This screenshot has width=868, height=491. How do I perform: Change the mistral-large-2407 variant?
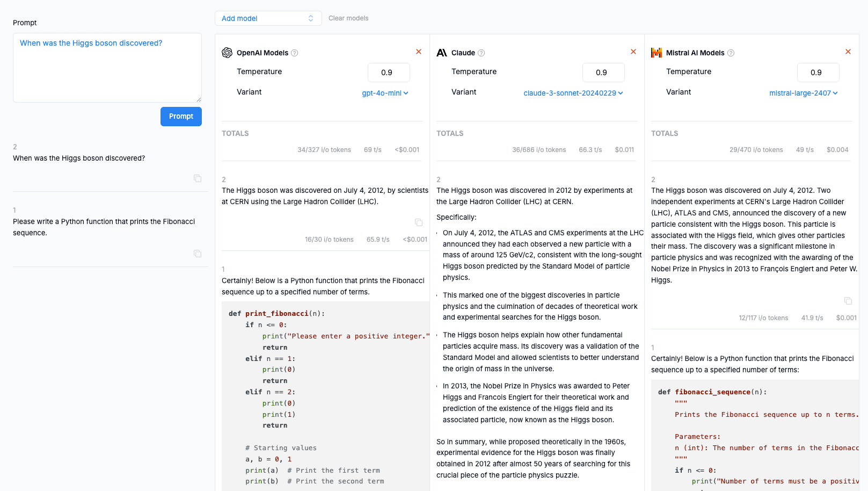coord(803,93)
